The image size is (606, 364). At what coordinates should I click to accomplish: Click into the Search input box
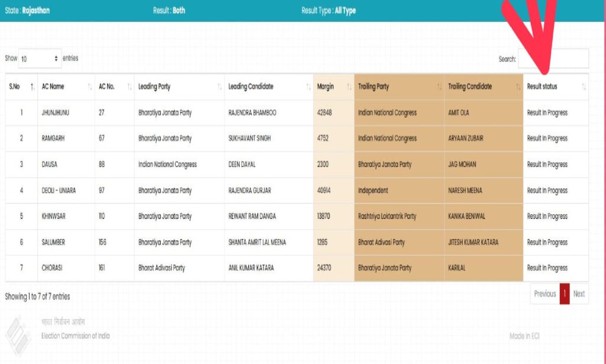point(553,59)
